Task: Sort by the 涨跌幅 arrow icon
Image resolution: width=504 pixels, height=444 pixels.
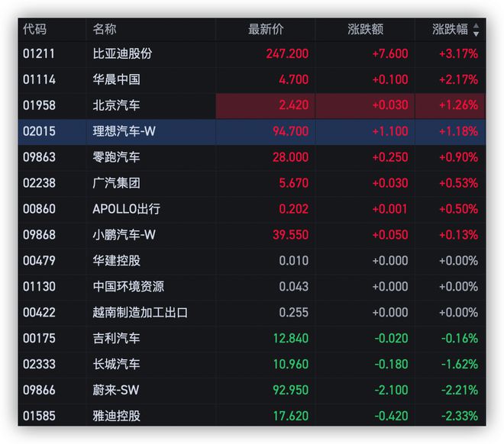Action: (476, 30)
